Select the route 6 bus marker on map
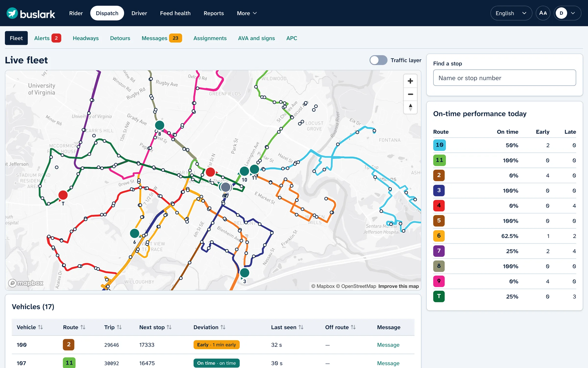 pyautogui.click(x=135, y=233)
